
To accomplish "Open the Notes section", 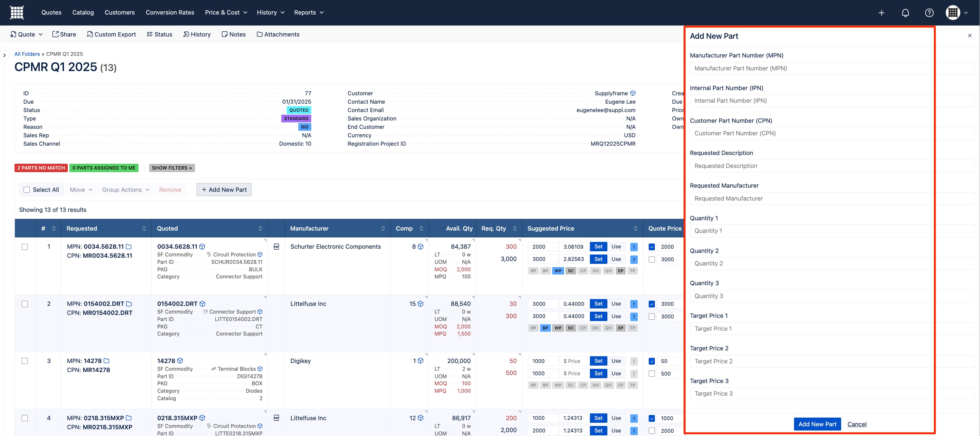I will [x=233, y=34].
